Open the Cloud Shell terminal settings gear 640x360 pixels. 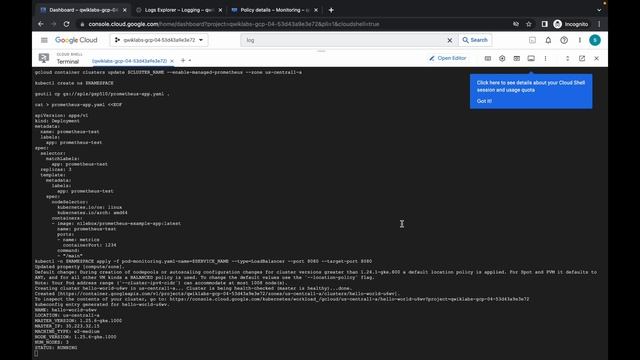502,58
